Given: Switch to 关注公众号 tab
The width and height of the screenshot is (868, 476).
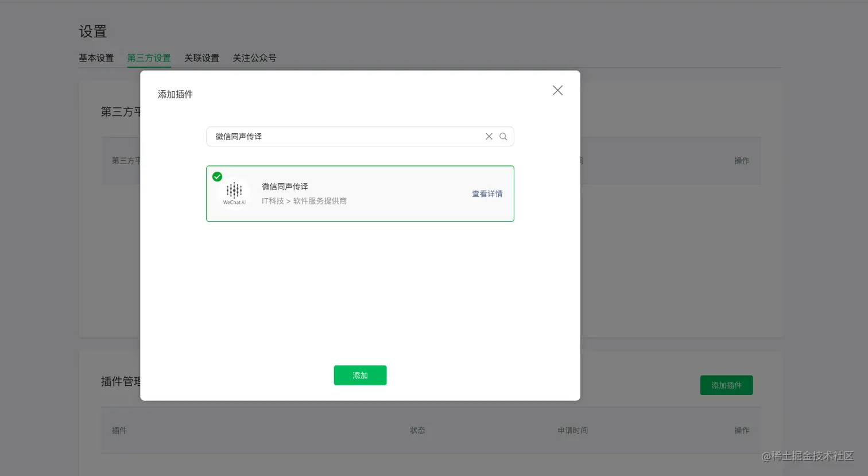Looking at the screenshot, I should [254, 58].
